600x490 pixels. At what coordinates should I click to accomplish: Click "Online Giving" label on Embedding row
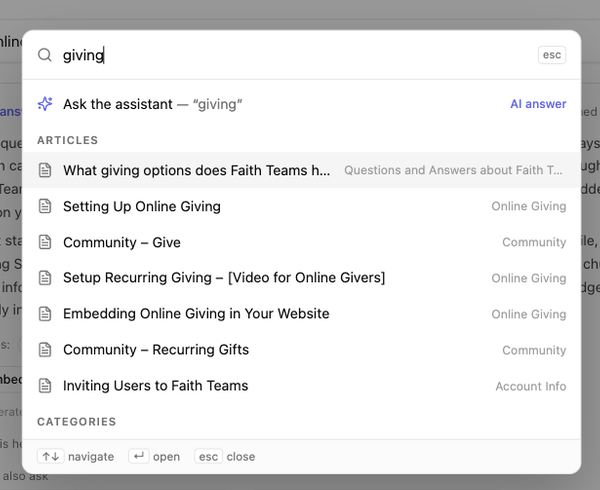tap(528, 314)
